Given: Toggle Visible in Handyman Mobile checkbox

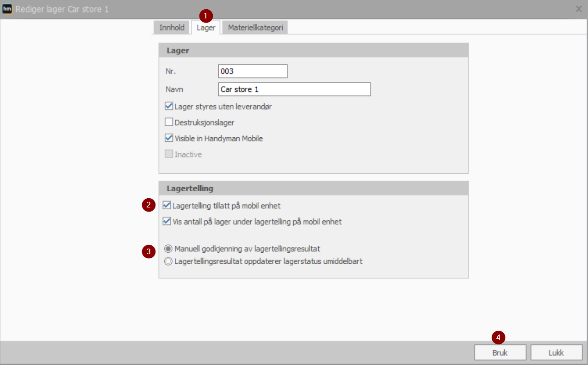Looking at the screenshot, I should [x=169, y=138].
